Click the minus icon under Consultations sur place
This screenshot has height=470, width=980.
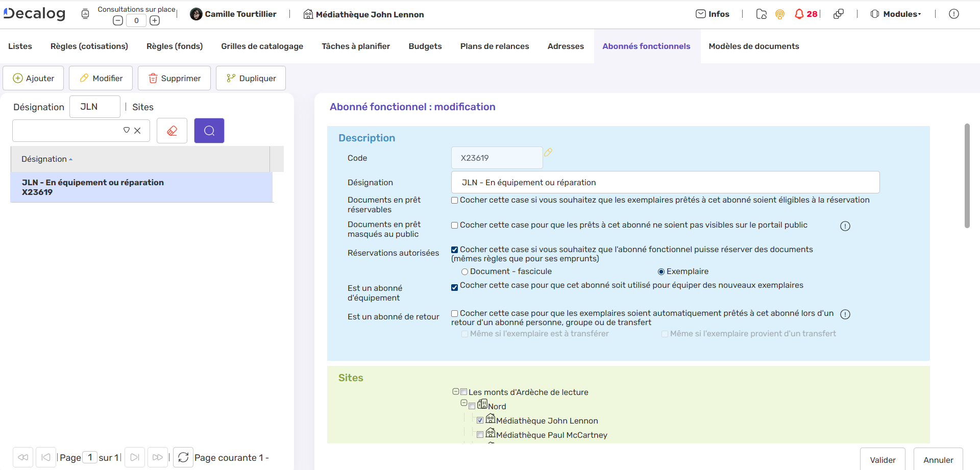tap(118, 20)
